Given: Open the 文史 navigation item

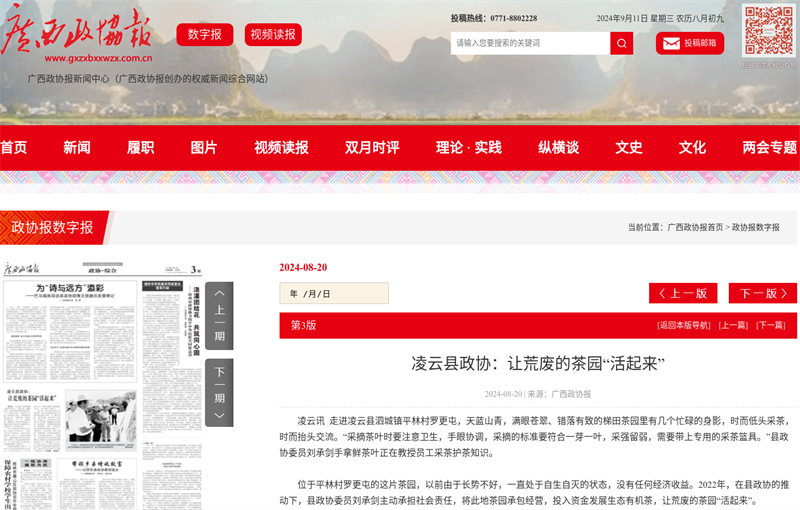Looking at the screenshot, I should tap(629, 148).
